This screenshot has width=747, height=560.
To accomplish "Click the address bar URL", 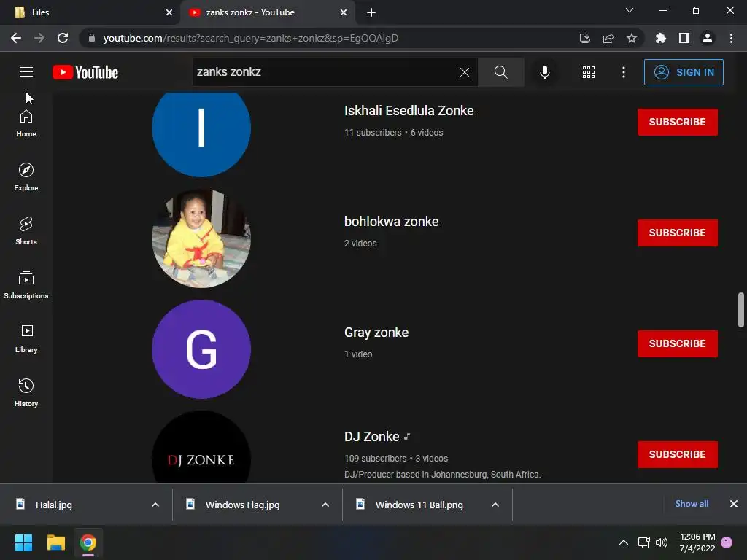I will [x=251, y=38].
